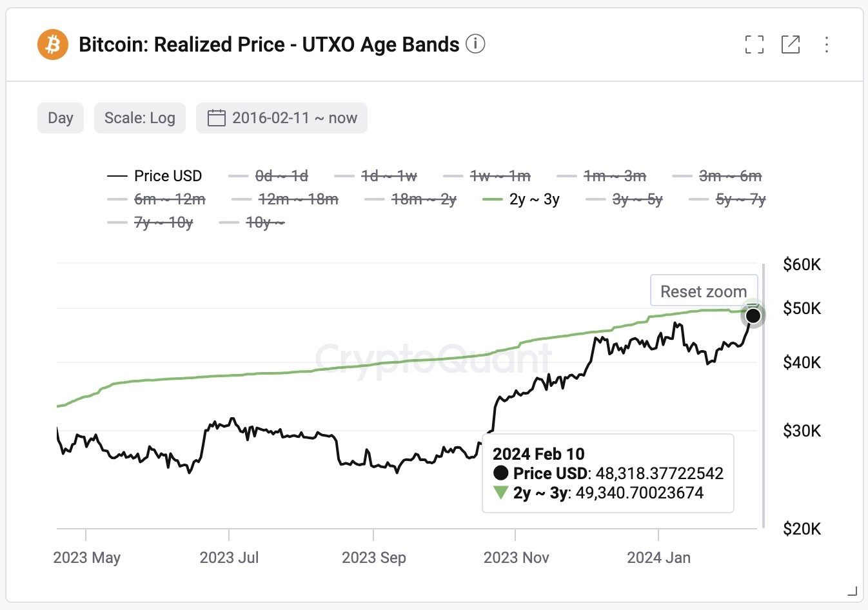Click the Bitcoin logo icon
Viewport: 868px width, 610px height.
(52, 44)
